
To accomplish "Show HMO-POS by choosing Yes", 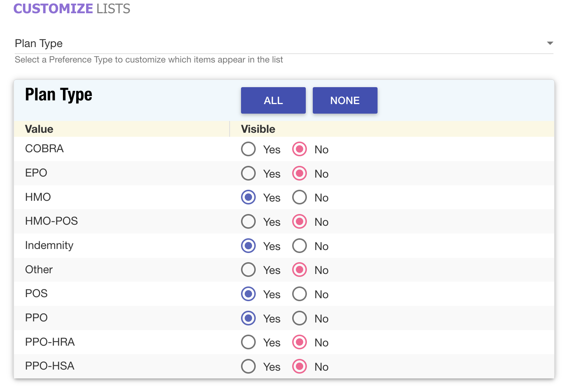I will point(248,222).
